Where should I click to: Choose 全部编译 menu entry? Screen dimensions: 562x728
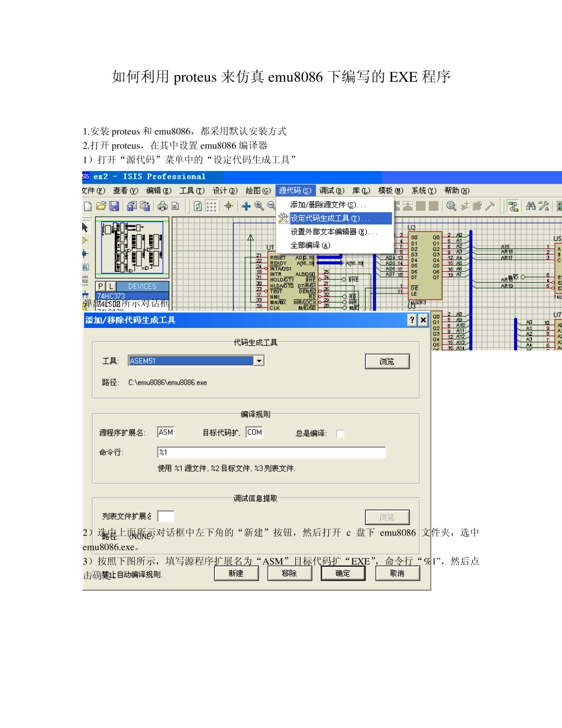click(x=334, y=245)
